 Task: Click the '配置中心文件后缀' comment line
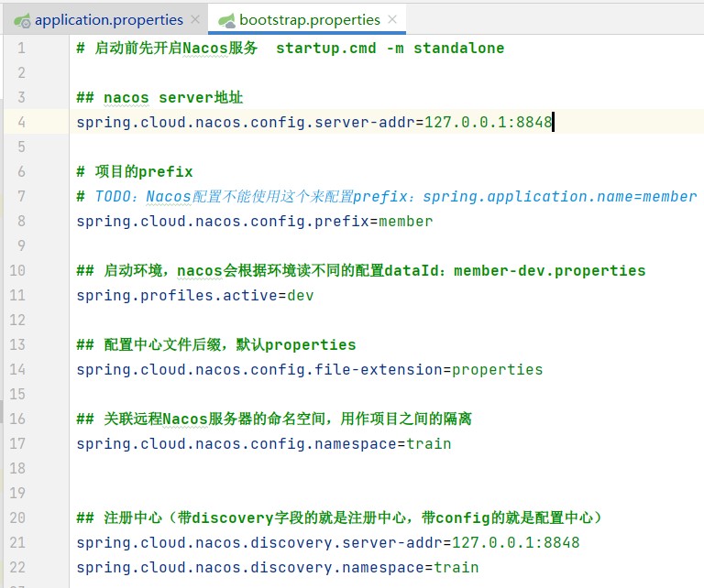[216, 344]
